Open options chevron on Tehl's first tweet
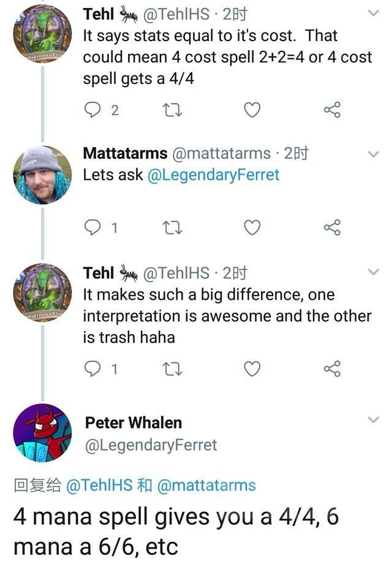Image resolution: width=392 pixels, height=567 pixels. click(x=373, y=13)
